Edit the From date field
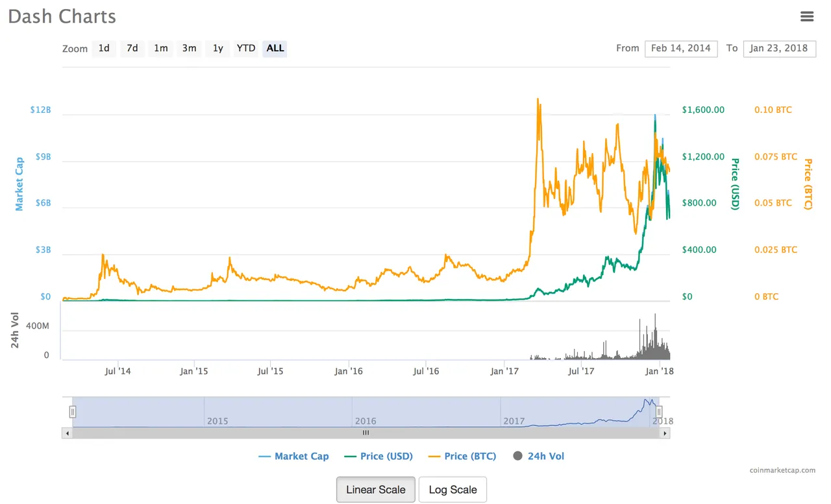This screenshot has width=831, height=504. 681,49
